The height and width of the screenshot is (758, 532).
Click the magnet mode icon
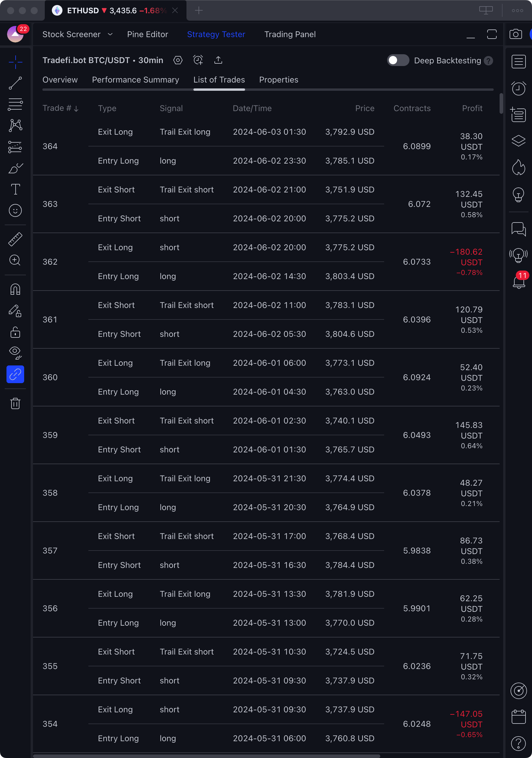[15, 289]
